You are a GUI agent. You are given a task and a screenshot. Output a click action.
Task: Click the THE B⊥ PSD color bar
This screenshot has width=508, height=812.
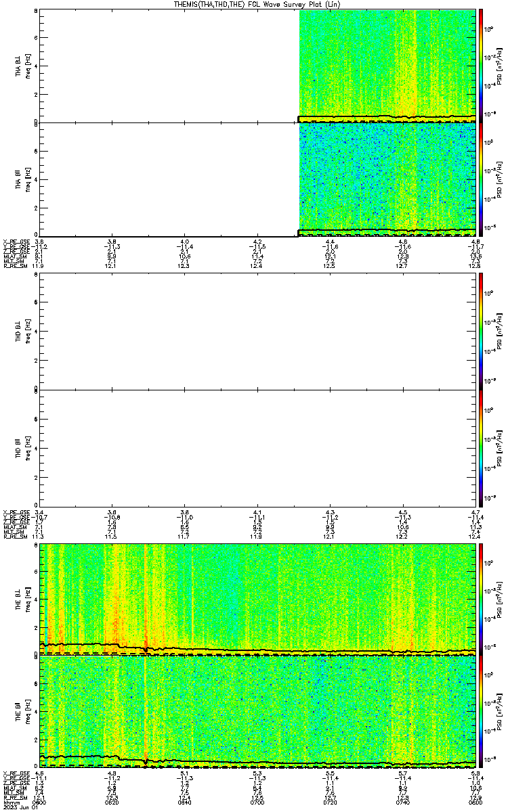pos(482,598)
